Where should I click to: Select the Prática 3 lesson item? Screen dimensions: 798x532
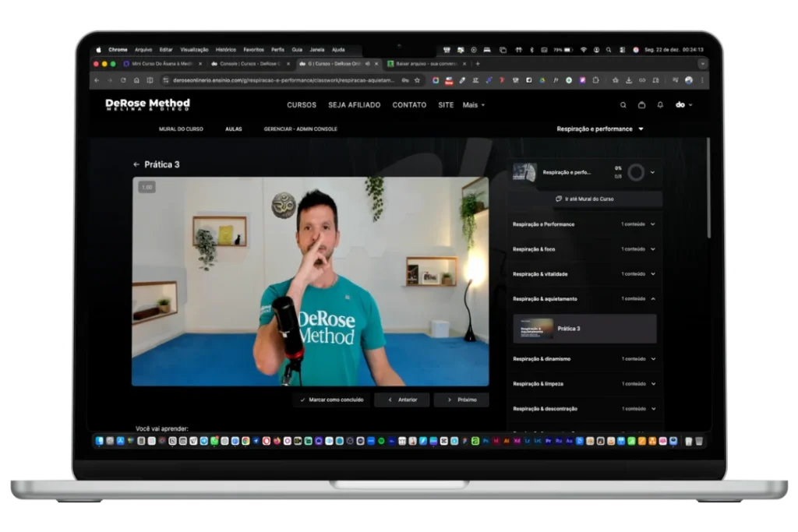(584, 329)
